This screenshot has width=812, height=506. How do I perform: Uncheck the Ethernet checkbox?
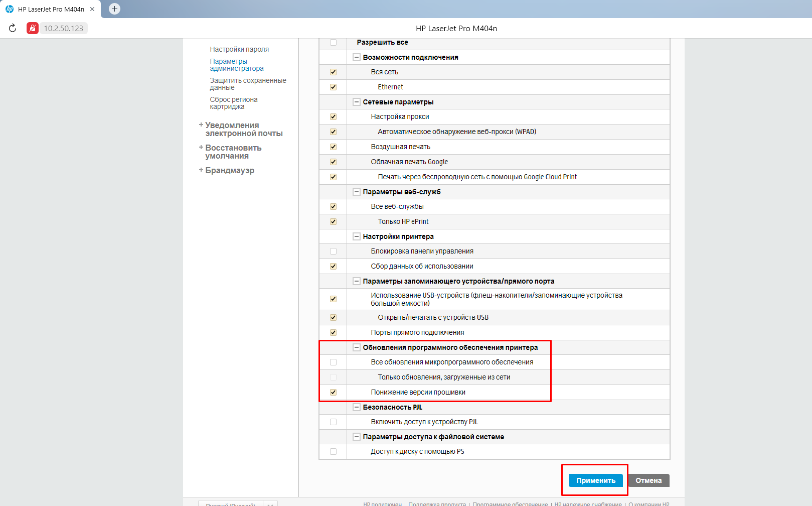point(334,87)
